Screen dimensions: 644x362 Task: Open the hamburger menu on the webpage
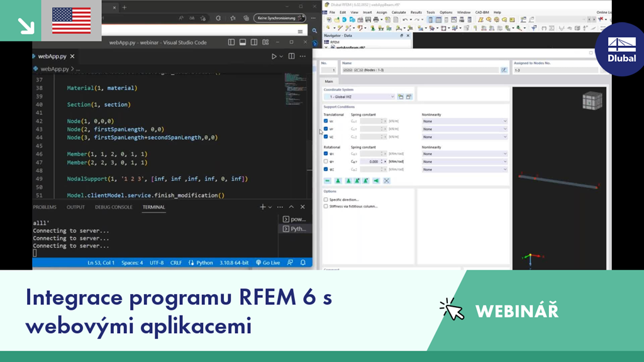pos(300,31)
